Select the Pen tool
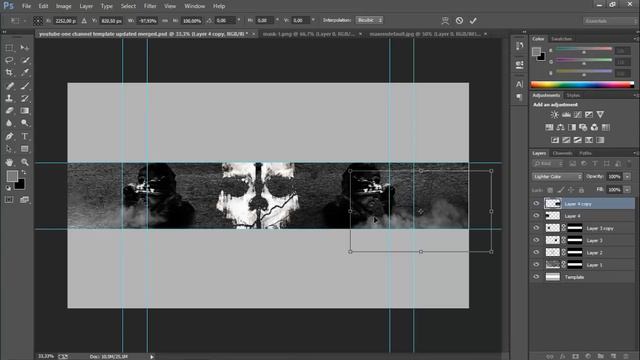640x360 pixels. pos(9,136)
